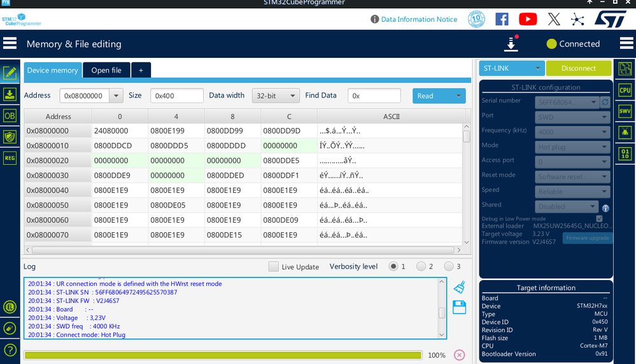Open the Reset mode Software reset dropdown
The image size is (636, 364).
[x=573, y=177]
